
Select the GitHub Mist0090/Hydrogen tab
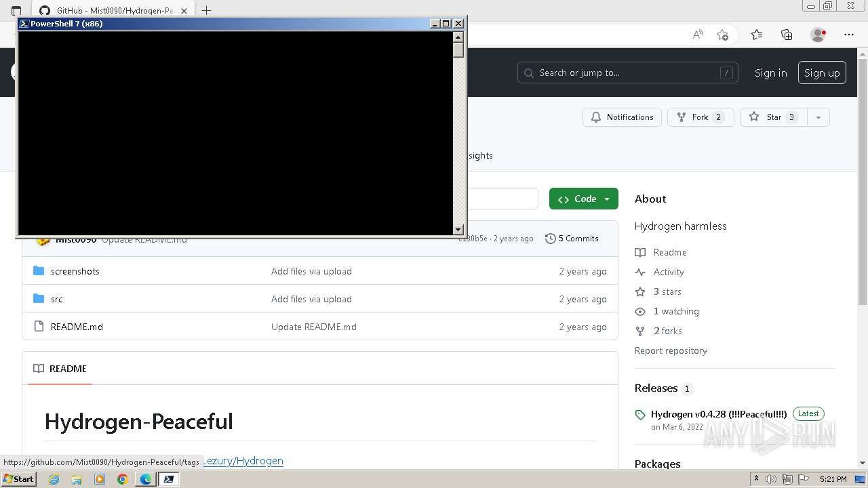(x=113, y=11)
